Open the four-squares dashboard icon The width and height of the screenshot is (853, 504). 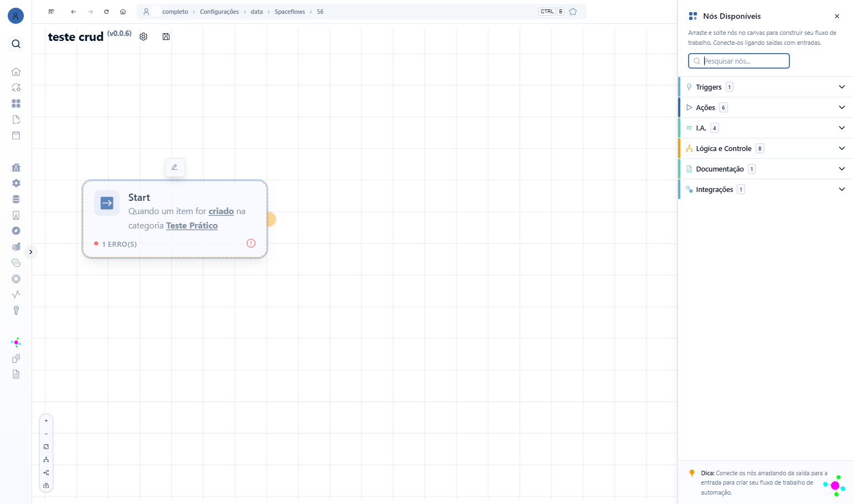click(16, 103)
